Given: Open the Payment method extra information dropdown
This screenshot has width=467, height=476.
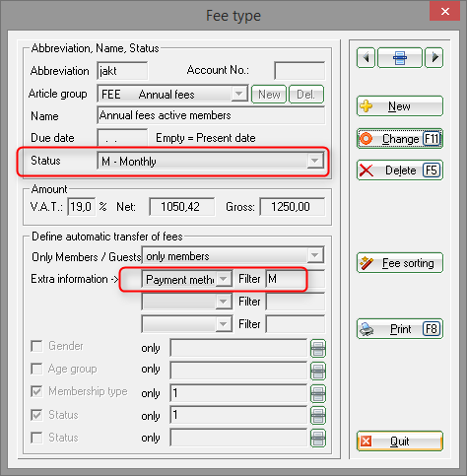Looking at the screenshot, I should pyautogui.click(x=224, y=279).
